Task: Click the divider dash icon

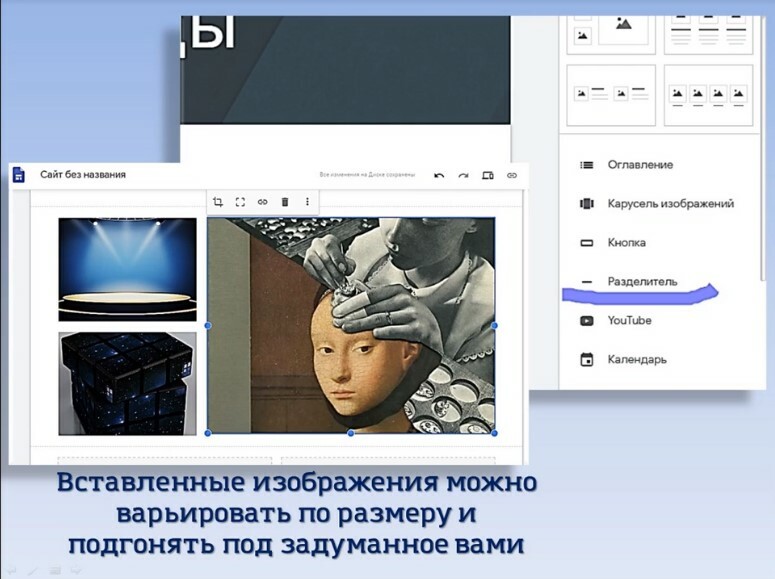Action: pyautogui.click(x=587, y=282)
